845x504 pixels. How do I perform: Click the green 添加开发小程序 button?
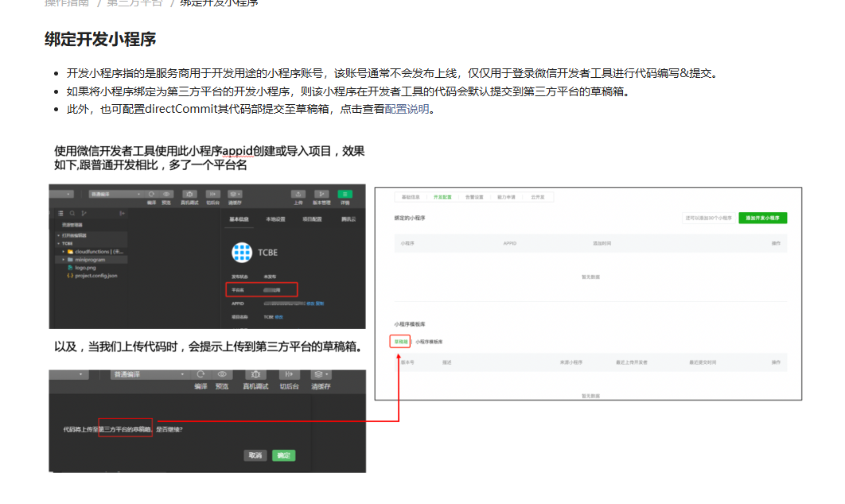[762, 218]
